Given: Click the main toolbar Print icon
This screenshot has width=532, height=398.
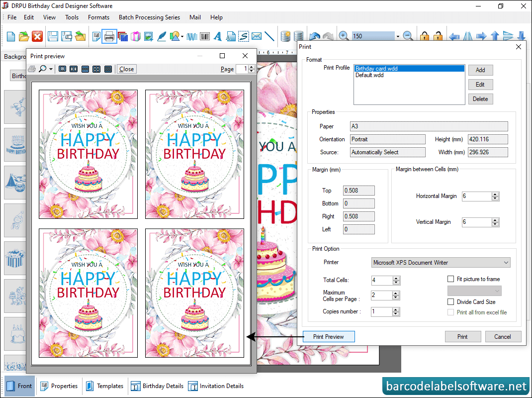Looking at the screenshot, I should click(109, 36).
